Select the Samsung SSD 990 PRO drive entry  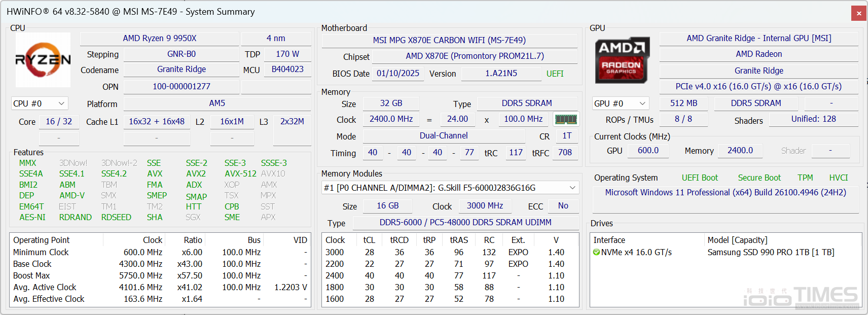coord(771,252)
